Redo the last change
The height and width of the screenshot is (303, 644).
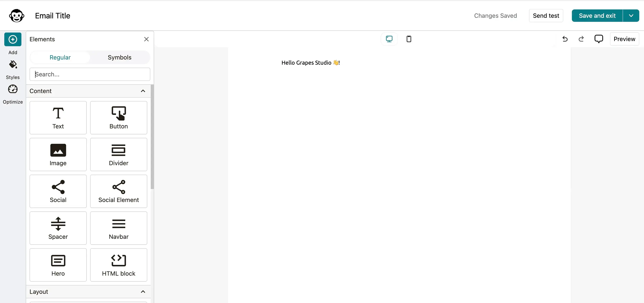[x=581, y=39]
